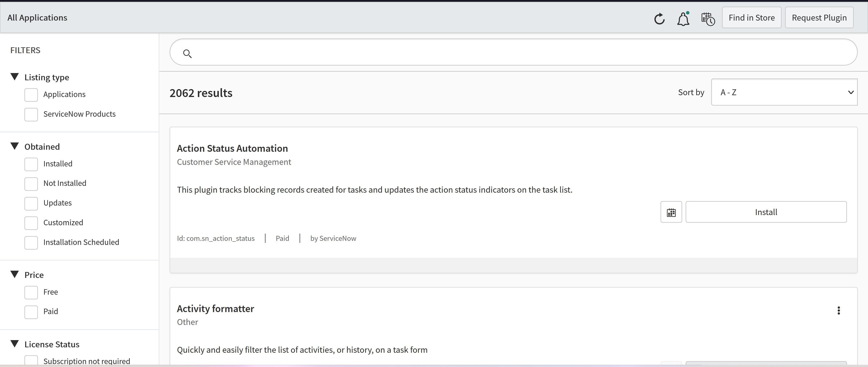Open the Sort by A - Z dropdown
This screenshot has height=367, width=868.
(784, 92)
